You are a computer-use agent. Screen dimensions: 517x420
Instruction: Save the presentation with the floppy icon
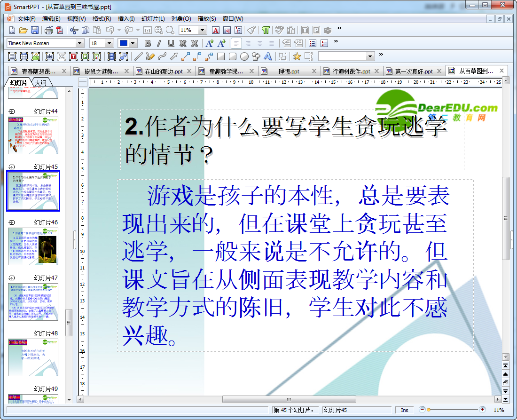(x=35, y=31)
